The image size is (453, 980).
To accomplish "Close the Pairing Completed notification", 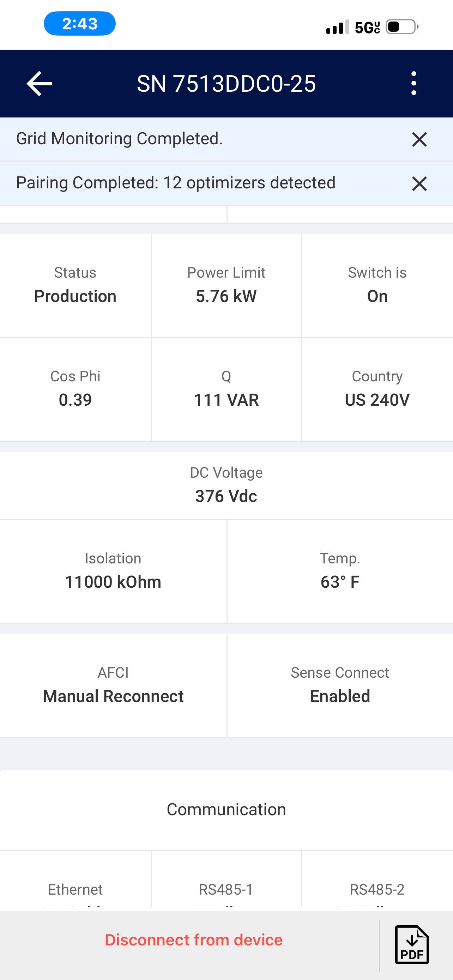I will (419, 184).
